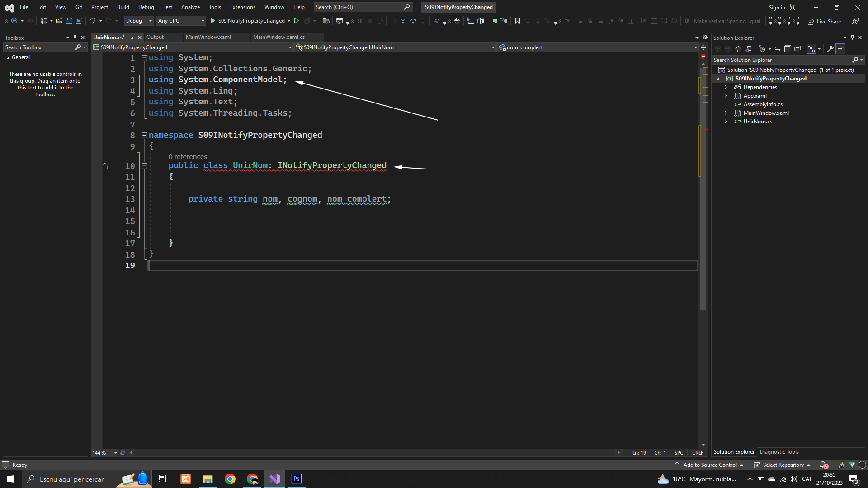
Task: Click Add to Source Control
Action: pos(709,465)
